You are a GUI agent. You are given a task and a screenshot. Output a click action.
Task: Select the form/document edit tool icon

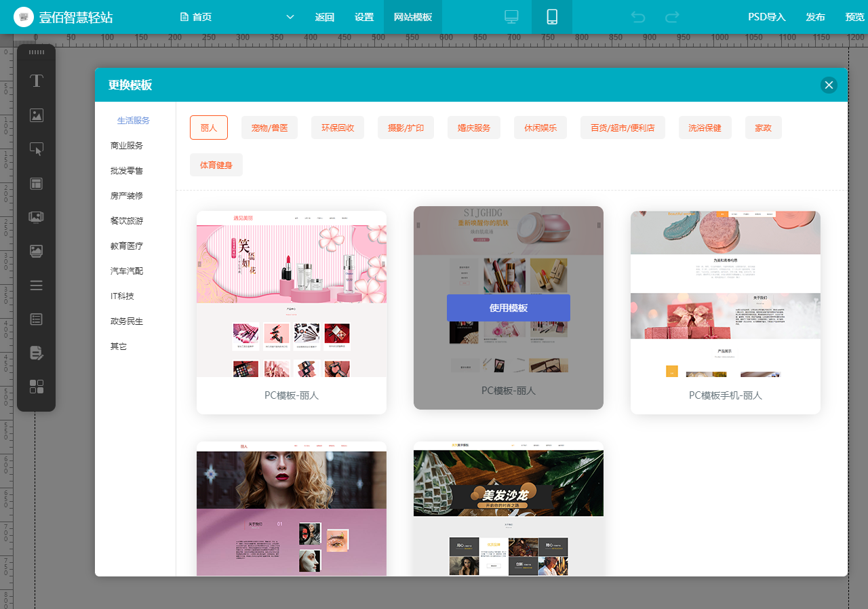pos(37,353)
